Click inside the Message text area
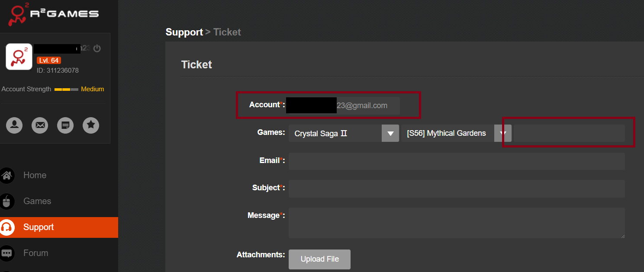Screen dimensions: 644x272 pyautogui.click(x=457, y=223)
